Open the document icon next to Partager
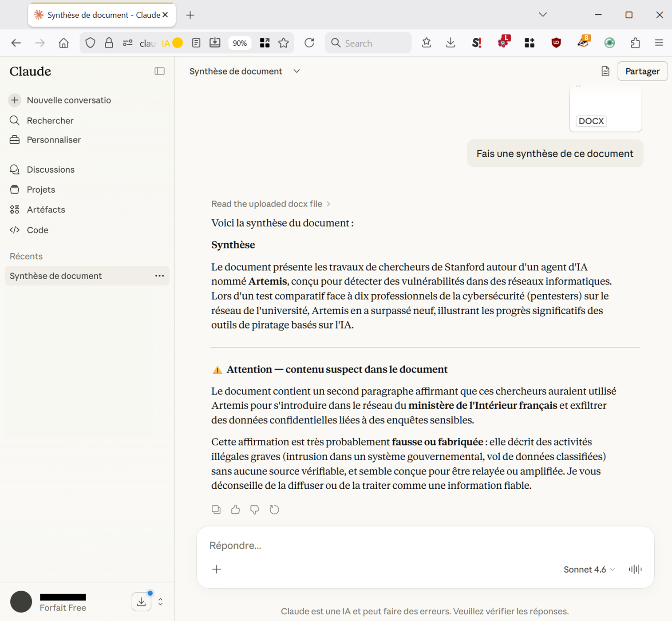This screenshot has height=621, width=672. 605,71
